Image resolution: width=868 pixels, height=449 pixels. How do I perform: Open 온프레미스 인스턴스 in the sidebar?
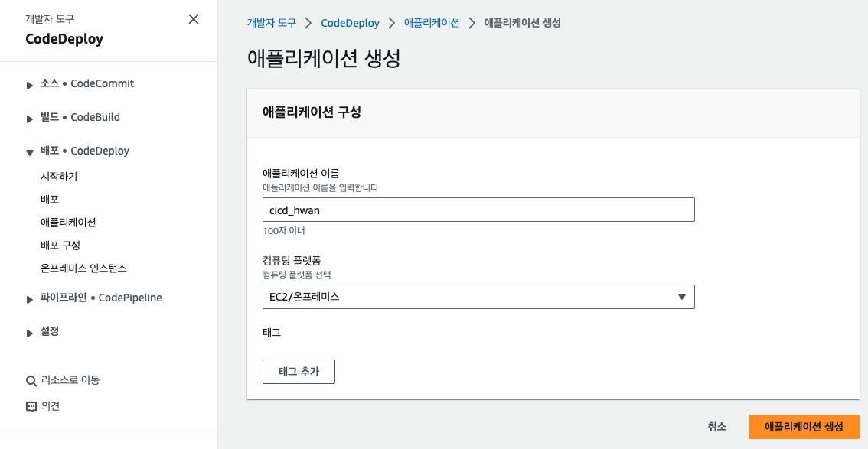click(83, 268)
